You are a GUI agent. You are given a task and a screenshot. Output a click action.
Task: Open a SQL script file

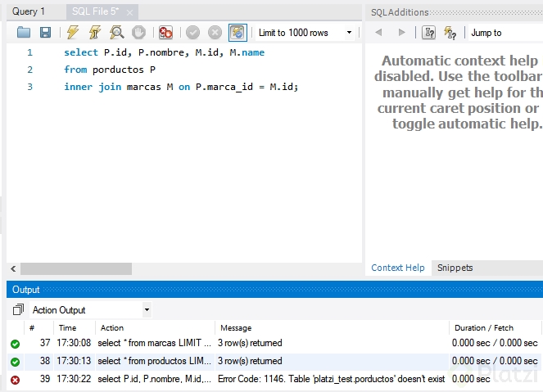click(x=24, y=33)
